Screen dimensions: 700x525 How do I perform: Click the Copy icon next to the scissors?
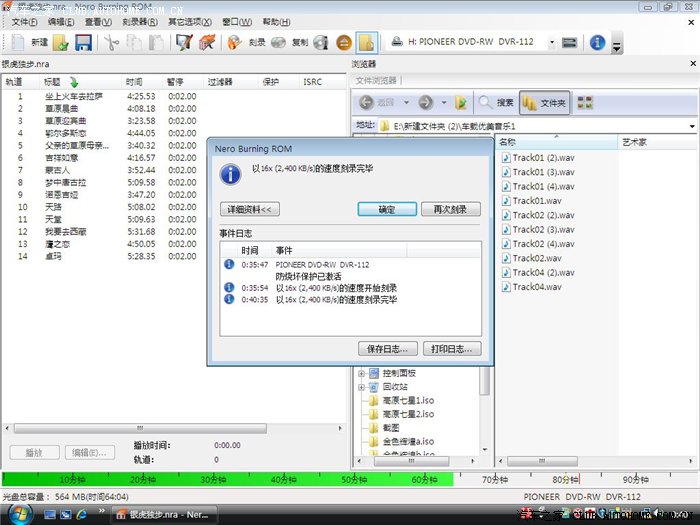[134, 43]
